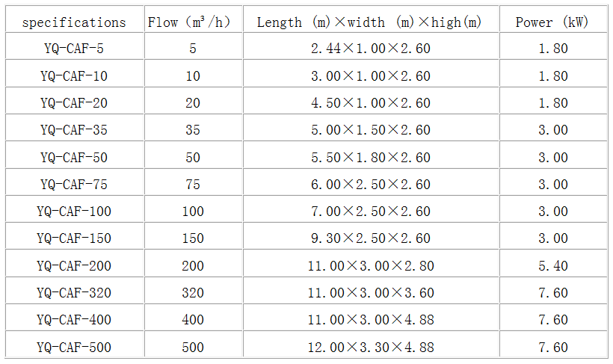This screenshot has width=613, height=364.
Task: Click the 2.44×1.00×2.60 dimensions cell
Action: point(370,49)
